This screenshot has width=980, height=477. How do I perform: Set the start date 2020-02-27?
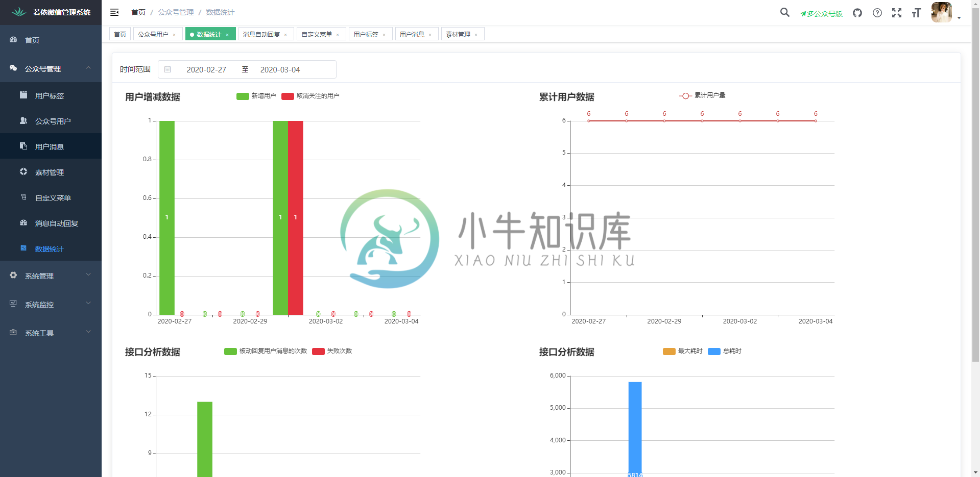[206, 69]
